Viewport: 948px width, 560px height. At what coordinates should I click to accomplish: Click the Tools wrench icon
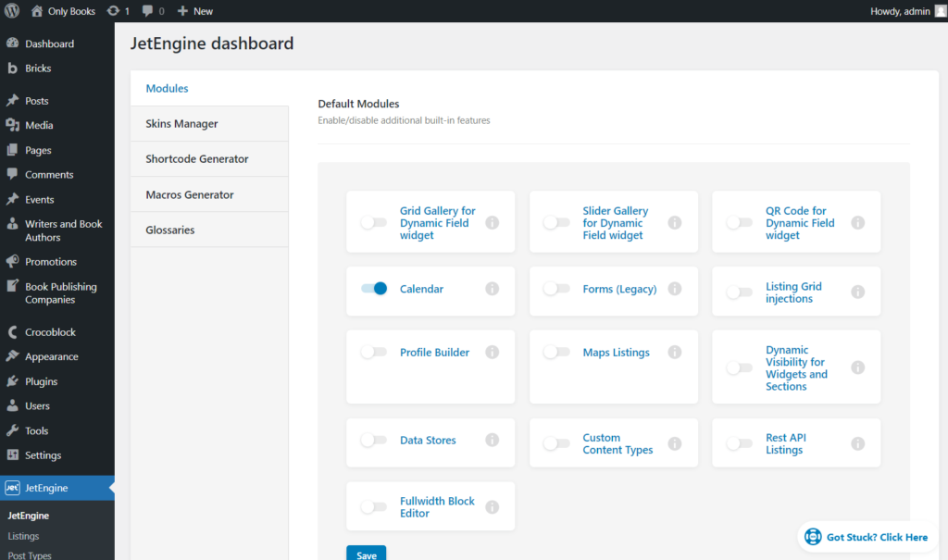click(12, 430)
